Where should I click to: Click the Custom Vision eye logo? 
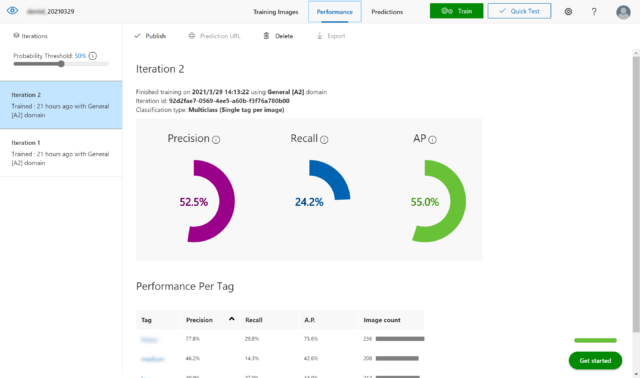[13, 11]
